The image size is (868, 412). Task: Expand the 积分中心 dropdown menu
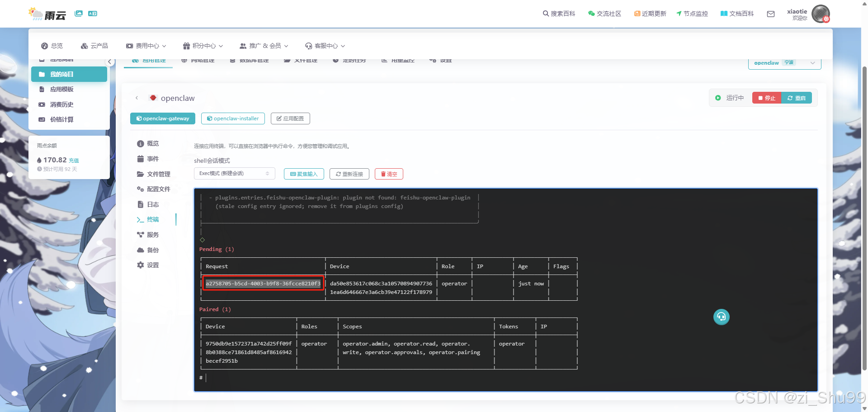tap(203, 46)
